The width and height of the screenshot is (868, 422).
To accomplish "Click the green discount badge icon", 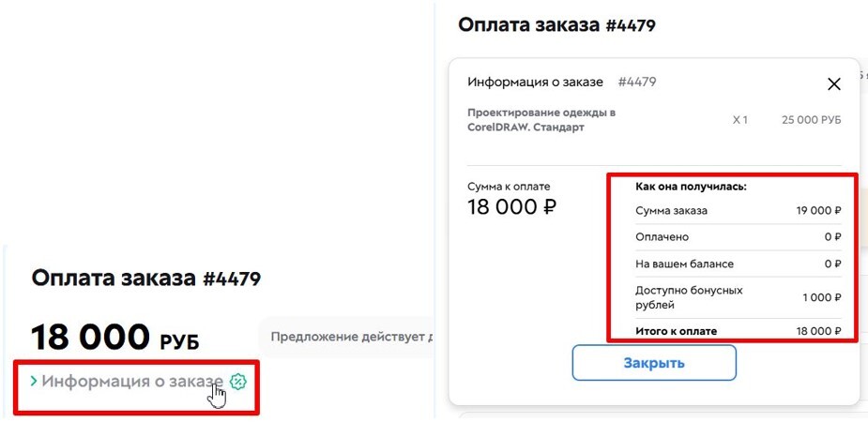I will click(x=238, y=381).
